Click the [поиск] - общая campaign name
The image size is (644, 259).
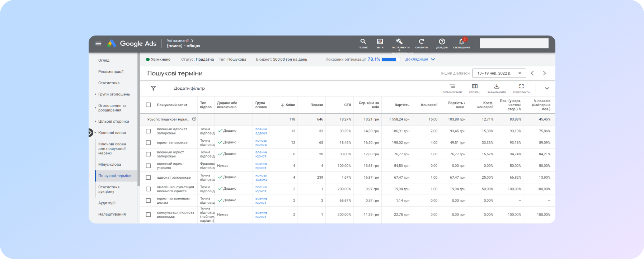click(x=184, y=46)
